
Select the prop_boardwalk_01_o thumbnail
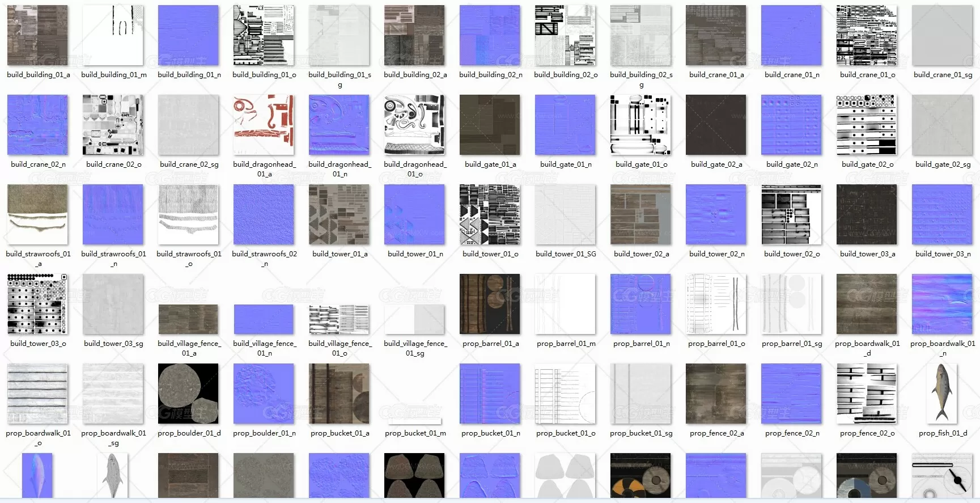click(37, 394)
